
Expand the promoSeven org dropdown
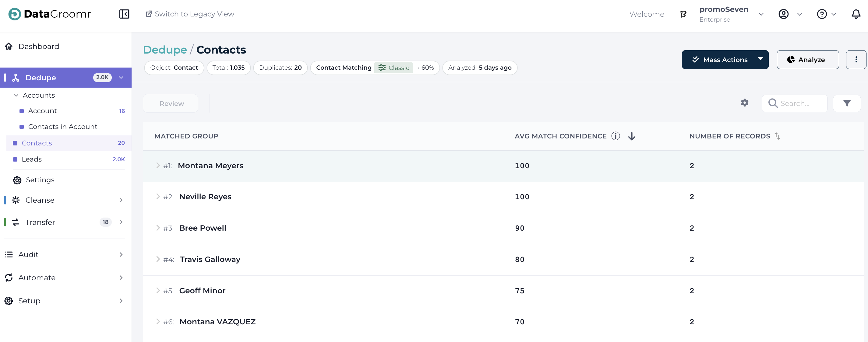(761, 14)
